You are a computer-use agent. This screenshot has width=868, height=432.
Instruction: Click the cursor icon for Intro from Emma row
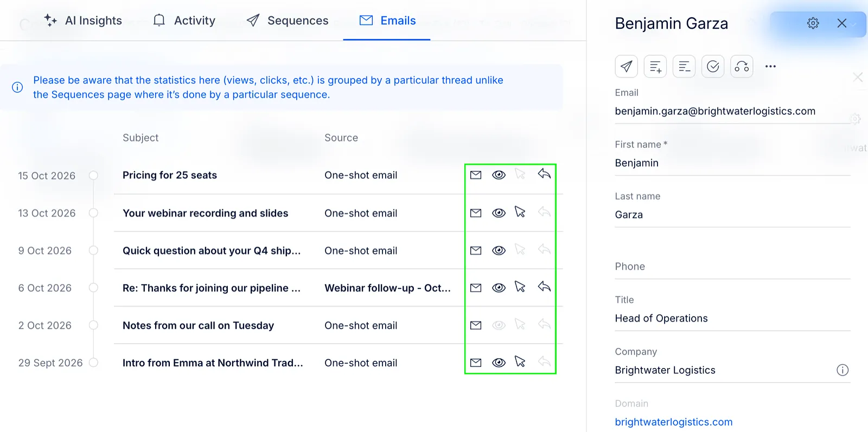tap(520, 362)
